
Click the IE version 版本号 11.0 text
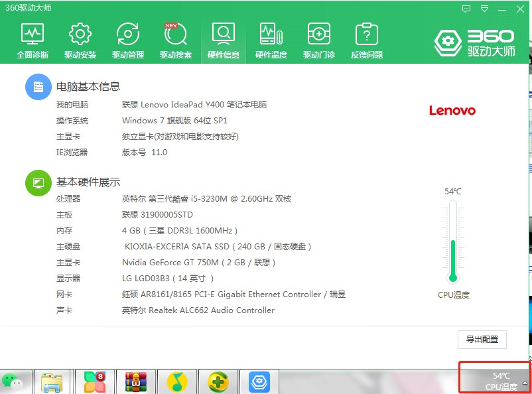click(145, 153)
